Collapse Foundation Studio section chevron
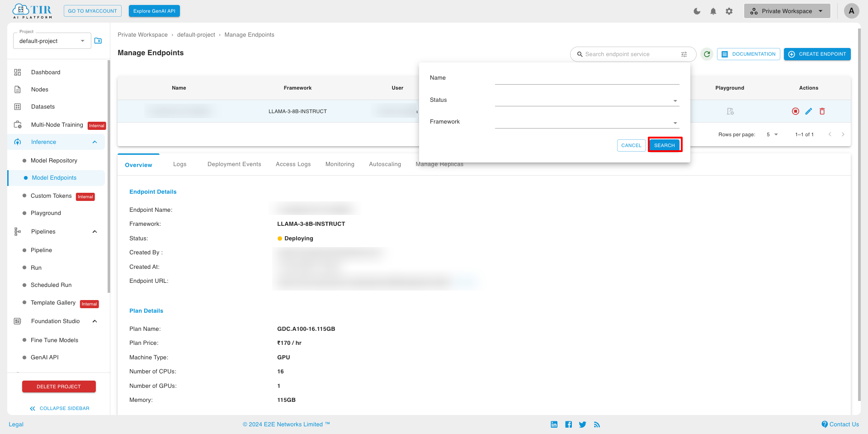Image resolution: width=868 pixels, height=434 pixels. [x=95, y=321]
